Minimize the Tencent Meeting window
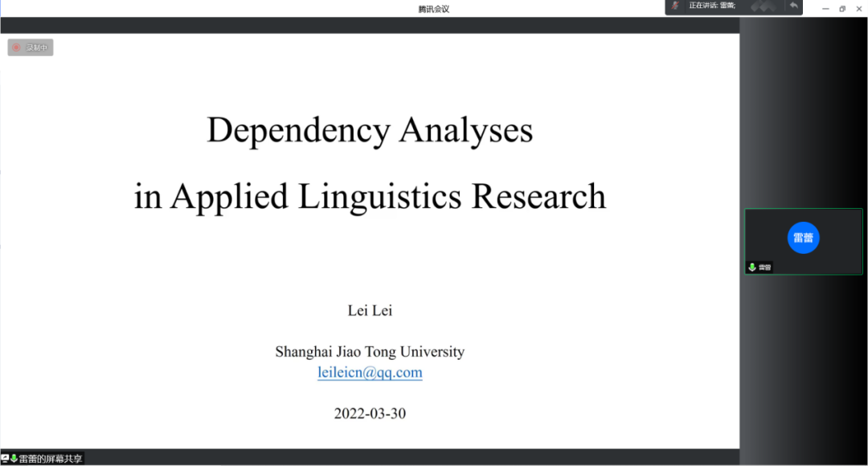Viewport: 868px width, 466px height. pos(825,9)
